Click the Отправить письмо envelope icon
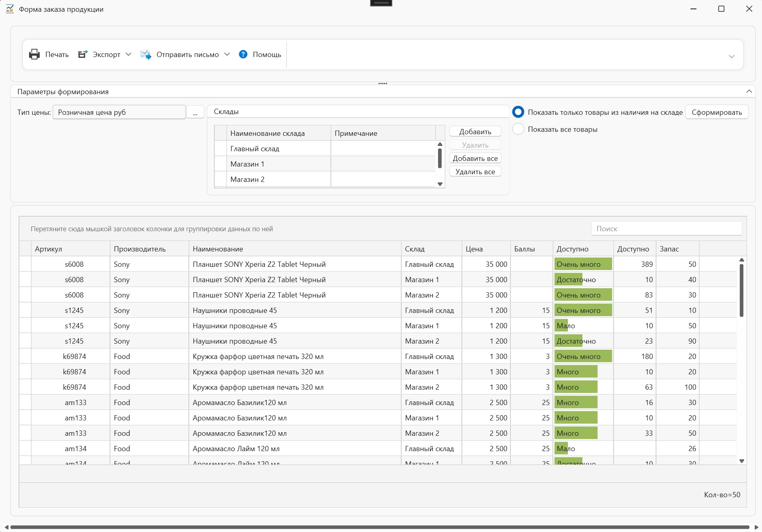Image resolution: width=762 pixels, height=532 pixels. coord(146,54)
